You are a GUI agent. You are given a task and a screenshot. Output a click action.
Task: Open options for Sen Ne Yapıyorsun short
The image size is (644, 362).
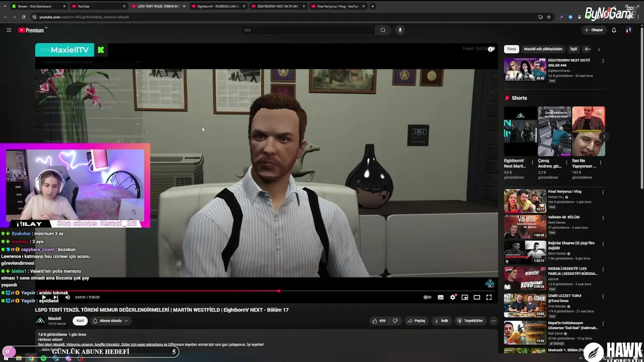[600, 162]
